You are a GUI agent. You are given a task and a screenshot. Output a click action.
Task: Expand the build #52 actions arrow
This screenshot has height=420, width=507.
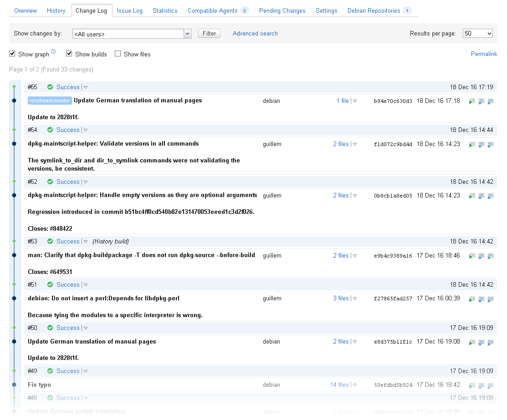tap(86, 182)
